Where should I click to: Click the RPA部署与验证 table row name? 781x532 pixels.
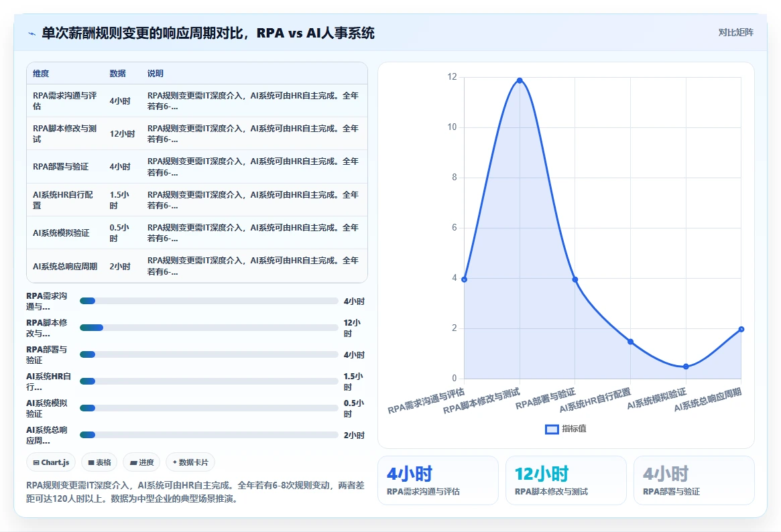(x=61, y=167)
